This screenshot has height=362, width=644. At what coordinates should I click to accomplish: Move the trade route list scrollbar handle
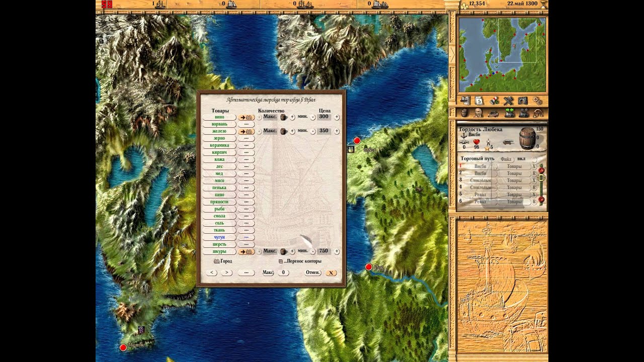click(x=541, y=177)
